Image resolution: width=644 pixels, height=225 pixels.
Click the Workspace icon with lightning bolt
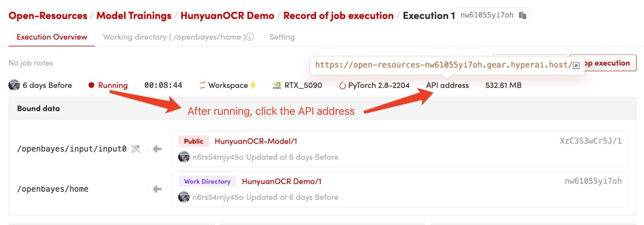tap(203, 85)
